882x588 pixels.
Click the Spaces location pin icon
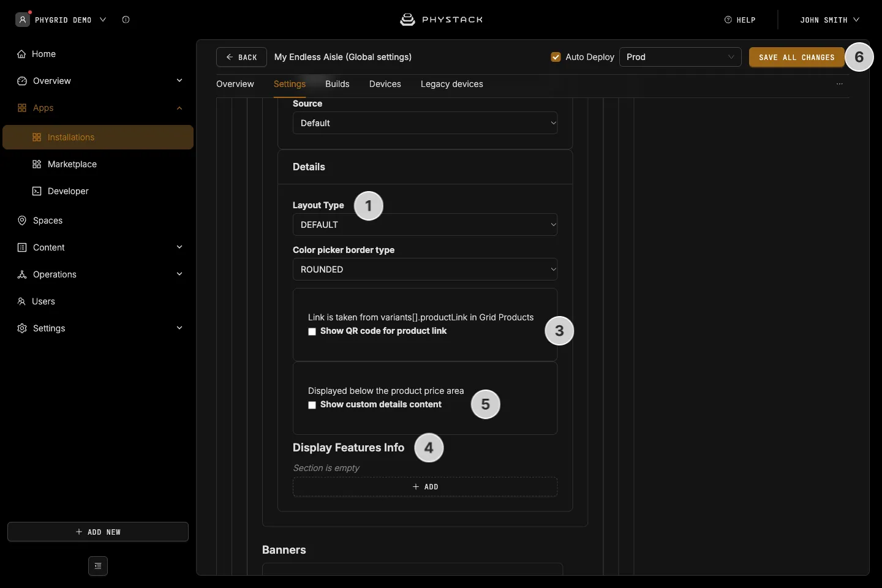[22, 221]
